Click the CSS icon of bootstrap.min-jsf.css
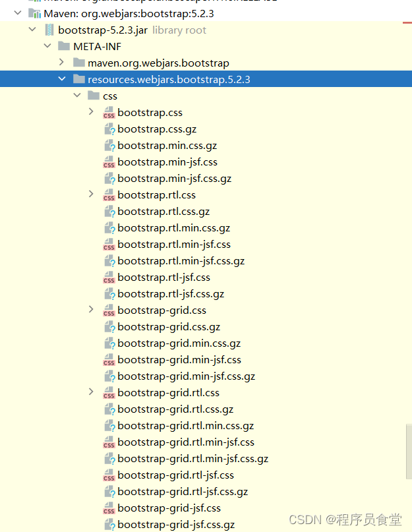Image resolution: width=412 pixels, height=532 pixels. [x=109, y=162]
